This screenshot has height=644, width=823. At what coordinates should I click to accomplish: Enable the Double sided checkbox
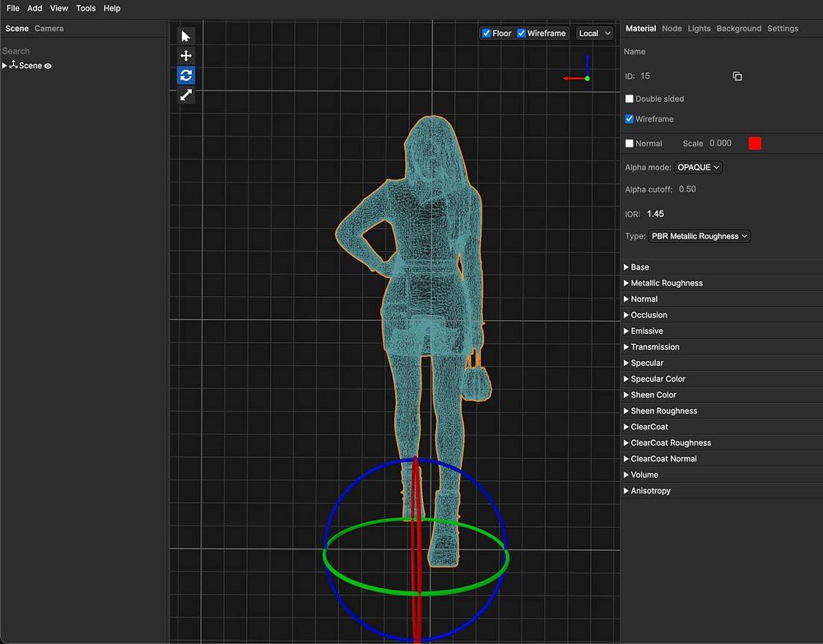coord(630,99)
